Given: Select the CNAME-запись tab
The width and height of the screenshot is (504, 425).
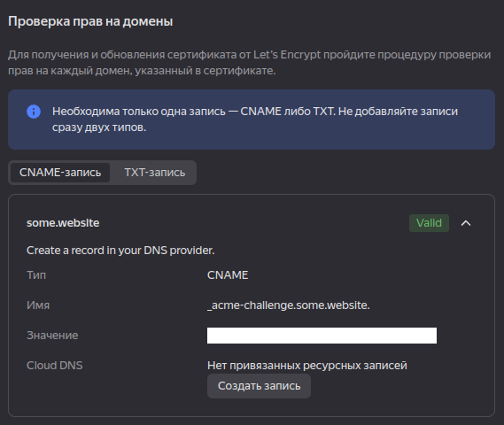Looking at the screenshot, I should [x=60, y=173].
